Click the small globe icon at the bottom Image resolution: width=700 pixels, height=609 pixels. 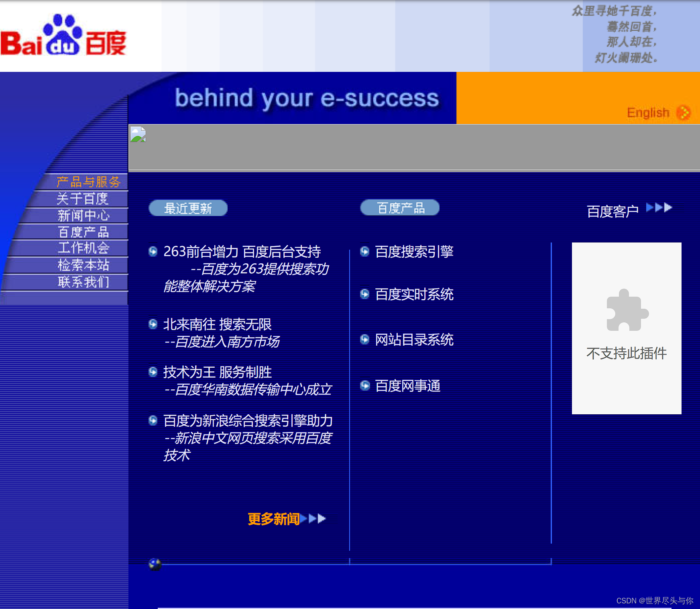pos(155,564)
